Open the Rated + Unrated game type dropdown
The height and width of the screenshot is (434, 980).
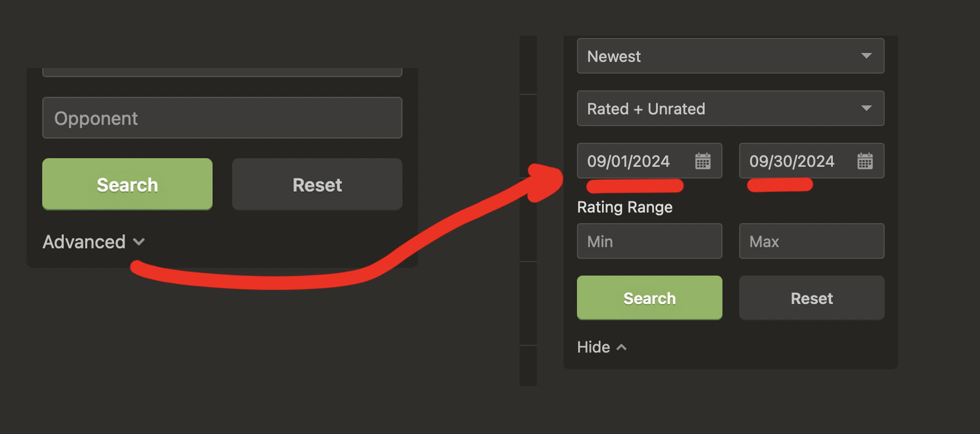point(719,108)
